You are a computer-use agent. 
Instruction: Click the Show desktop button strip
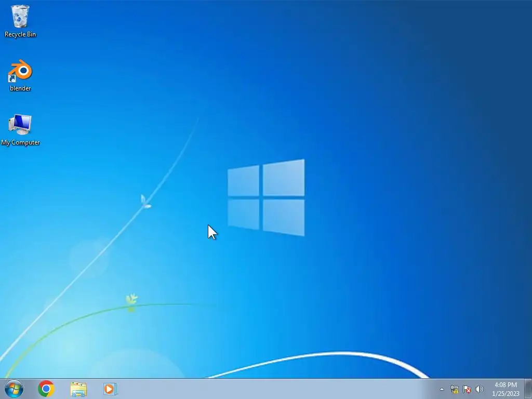click(x=528, y=389)
